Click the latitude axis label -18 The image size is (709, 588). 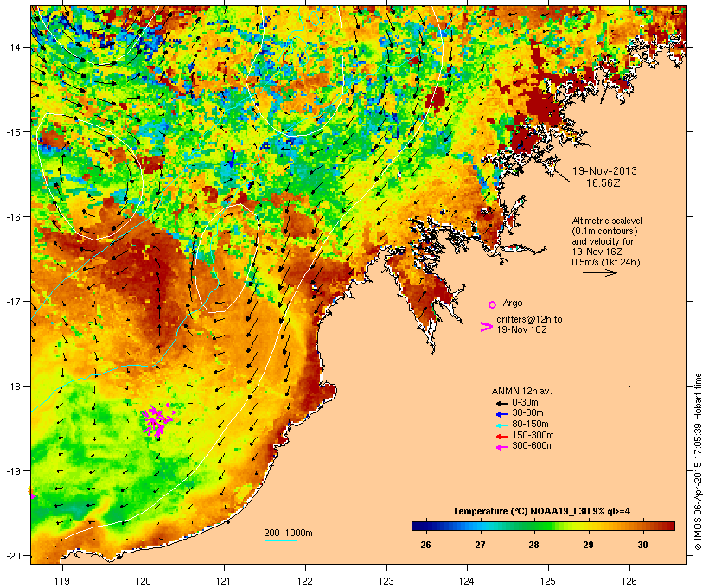[12, 387]
